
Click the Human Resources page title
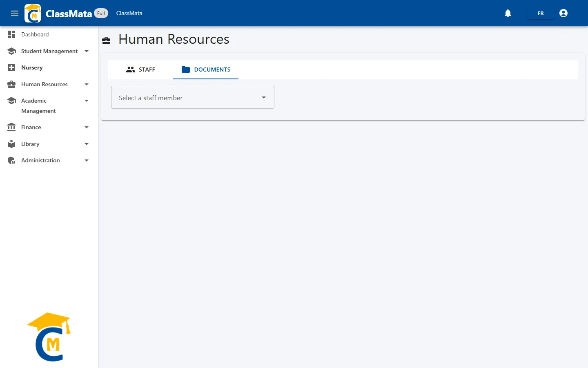click(x=174, y=39)
